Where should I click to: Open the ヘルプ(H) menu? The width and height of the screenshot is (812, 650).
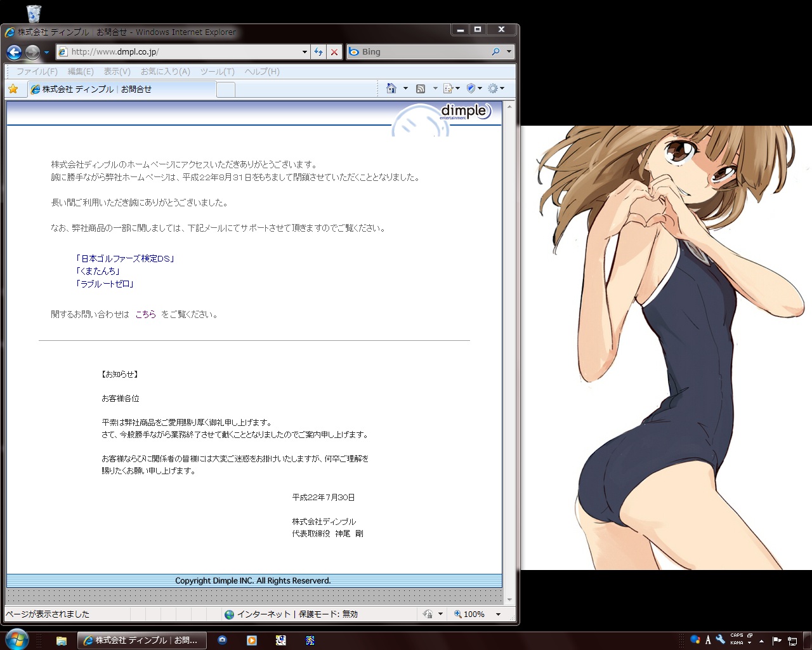(x=262, y=72)
